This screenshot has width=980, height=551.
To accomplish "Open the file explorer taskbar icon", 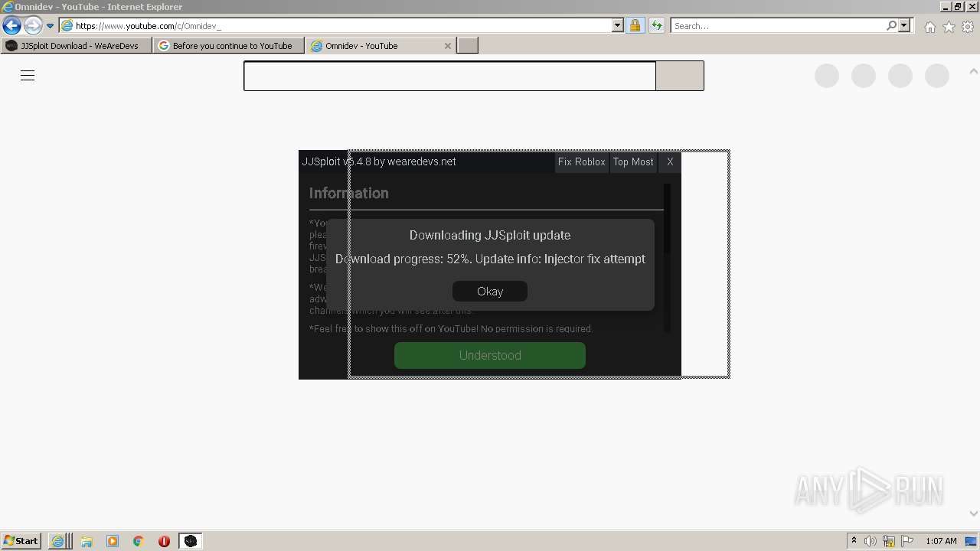I will click(x=87, y=541).
